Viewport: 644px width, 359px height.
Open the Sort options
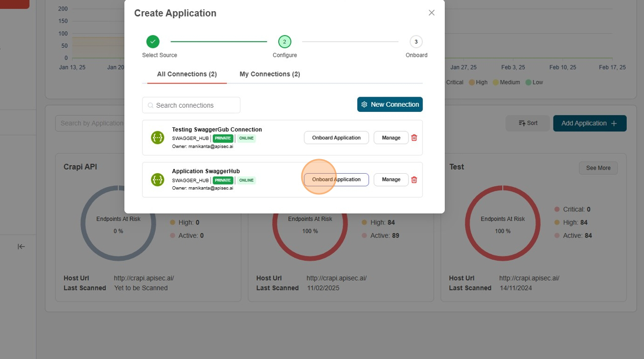(528, 123)
